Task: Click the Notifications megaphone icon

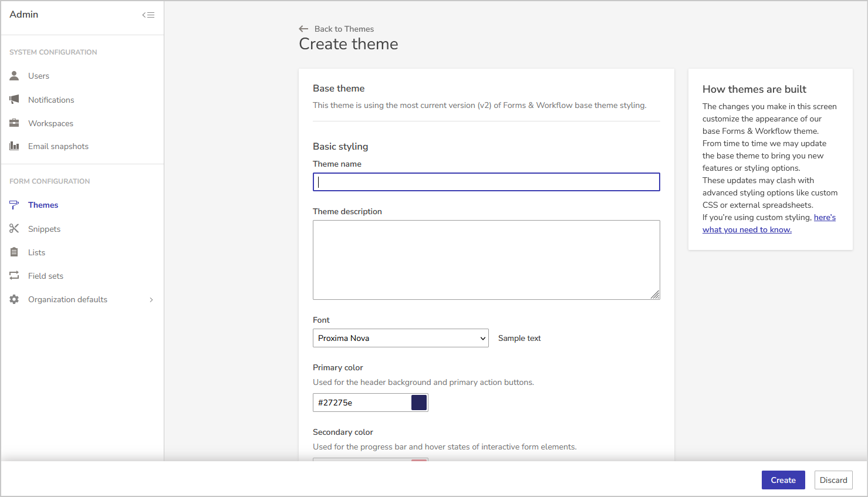Action: click(13, 99)
